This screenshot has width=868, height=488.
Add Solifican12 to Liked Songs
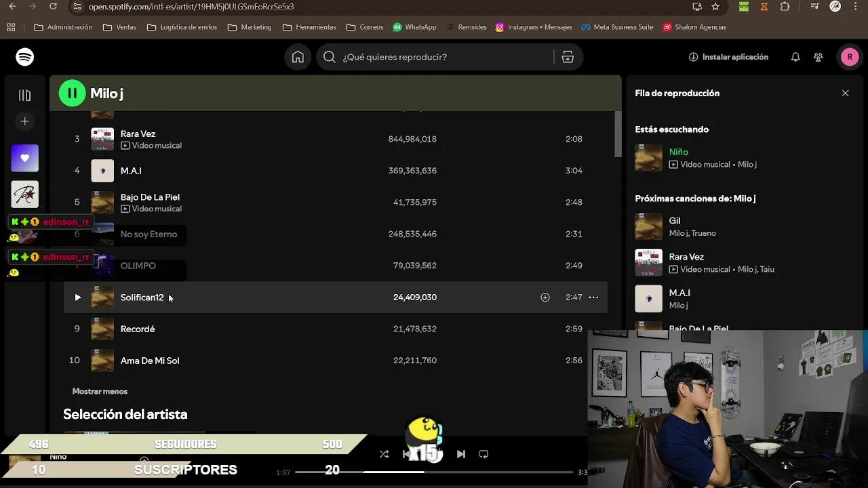pos(545,298)
